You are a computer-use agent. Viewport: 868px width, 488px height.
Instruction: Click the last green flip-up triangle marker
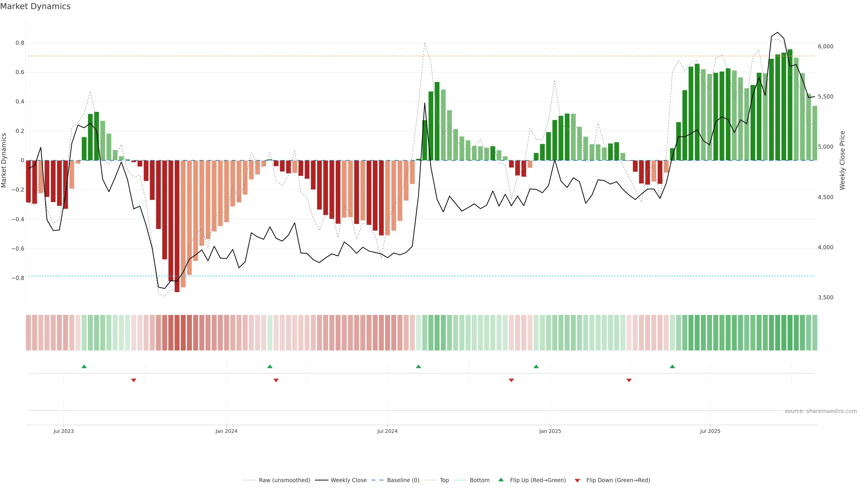tap(672, 366)
